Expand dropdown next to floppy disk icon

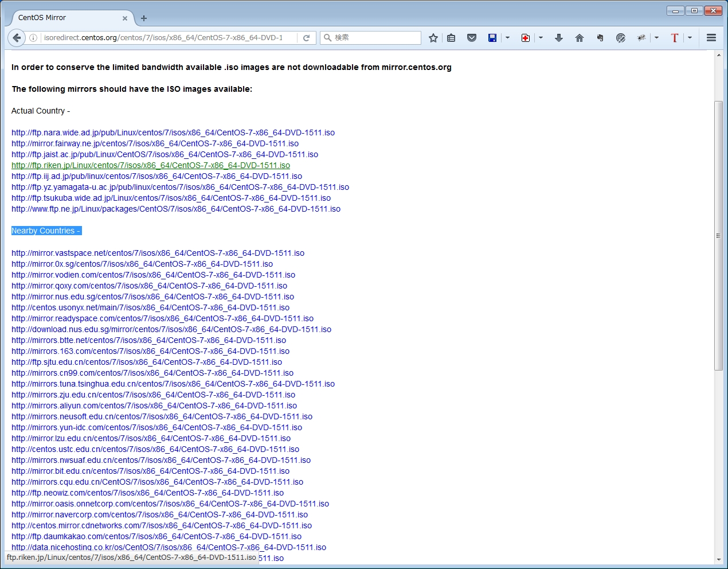507,38
